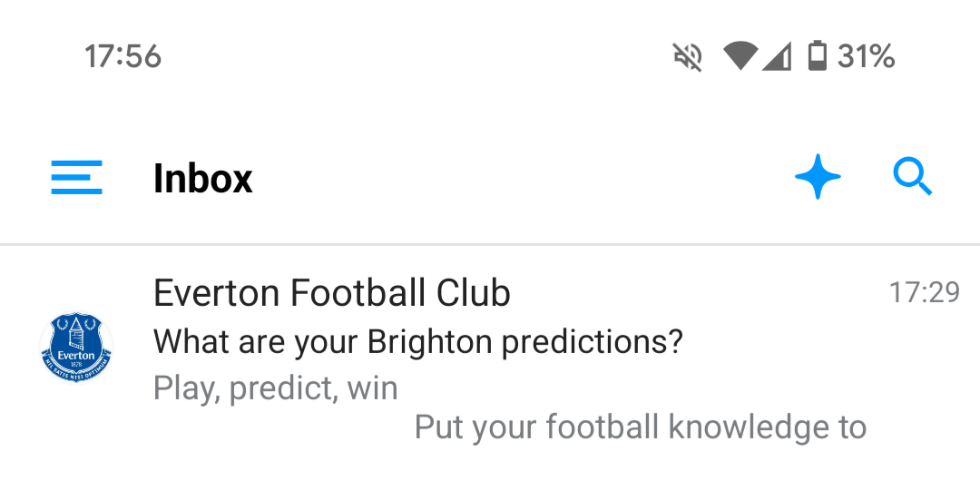Tap the empty status bar area beside the clock
Screen dimensions: 980x481
coord(408,57)
